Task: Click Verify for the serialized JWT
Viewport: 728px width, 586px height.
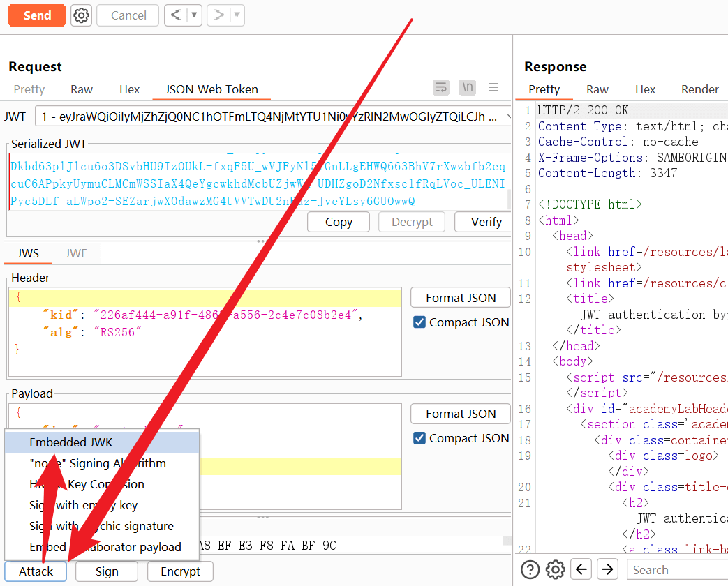Action: 486,222
